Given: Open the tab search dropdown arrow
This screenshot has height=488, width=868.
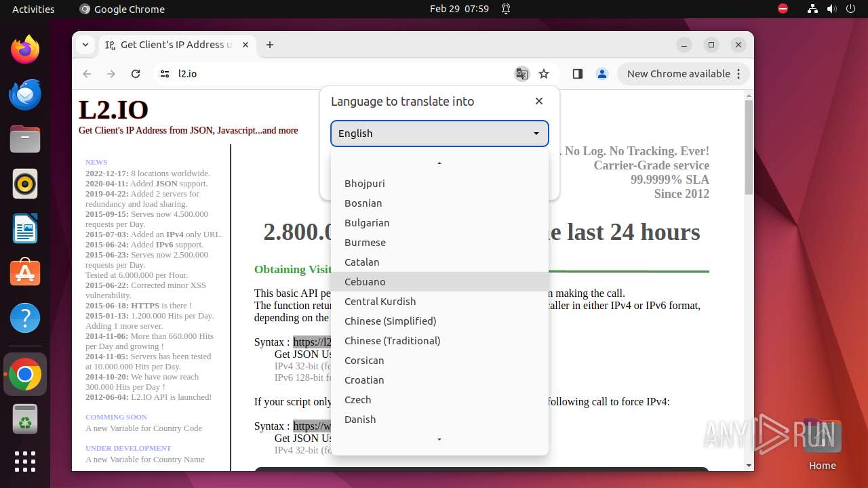Looking at the screenshot, I should click(x=85, y=45).
